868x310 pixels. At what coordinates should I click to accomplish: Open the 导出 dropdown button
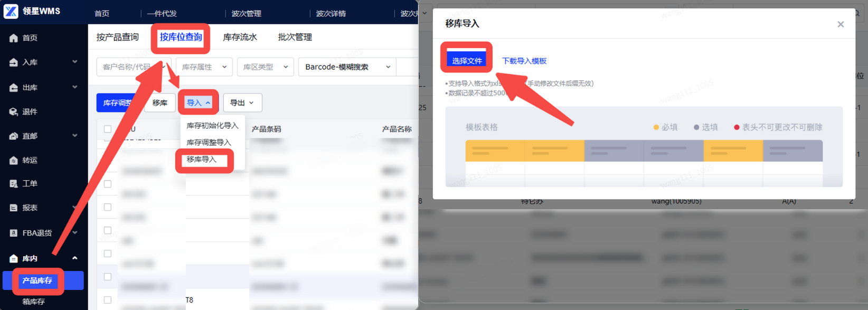[x=242, y=103]
